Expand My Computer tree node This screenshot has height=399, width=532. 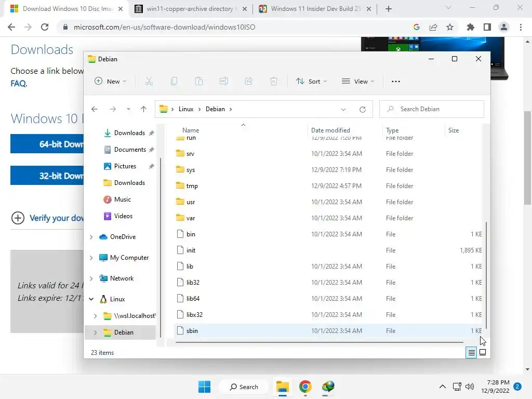pos(91,258)
